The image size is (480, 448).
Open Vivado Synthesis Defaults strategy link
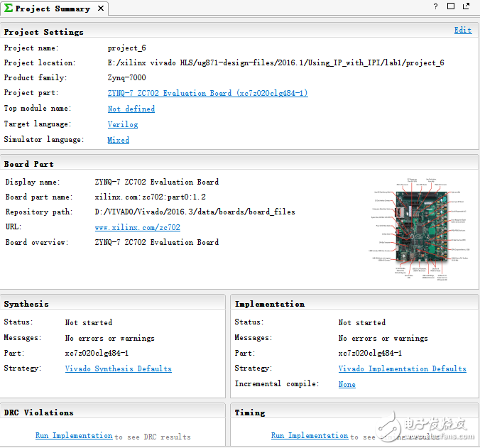point(118,368)
